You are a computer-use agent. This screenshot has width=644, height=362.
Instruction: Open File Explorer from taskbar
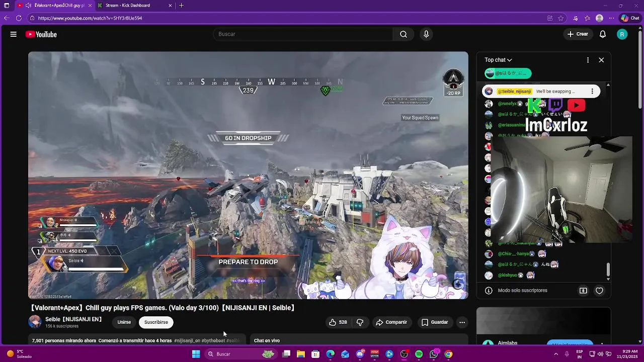(x=301, y=354)
